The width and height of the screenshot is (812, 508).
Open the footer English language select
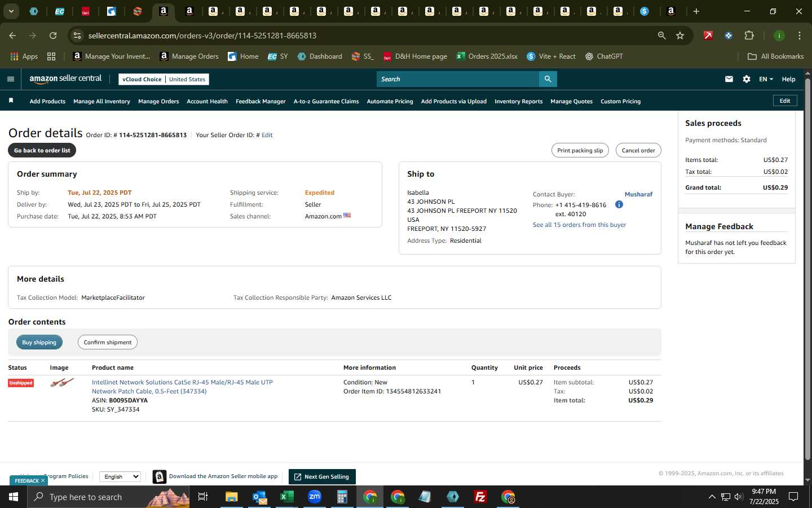pos(120,476)
